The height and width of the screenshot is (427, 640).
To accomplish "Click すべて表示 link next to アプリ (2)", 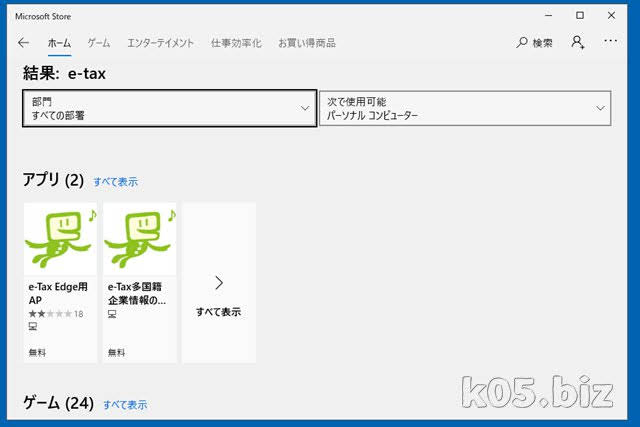I will tap(116, 182).
